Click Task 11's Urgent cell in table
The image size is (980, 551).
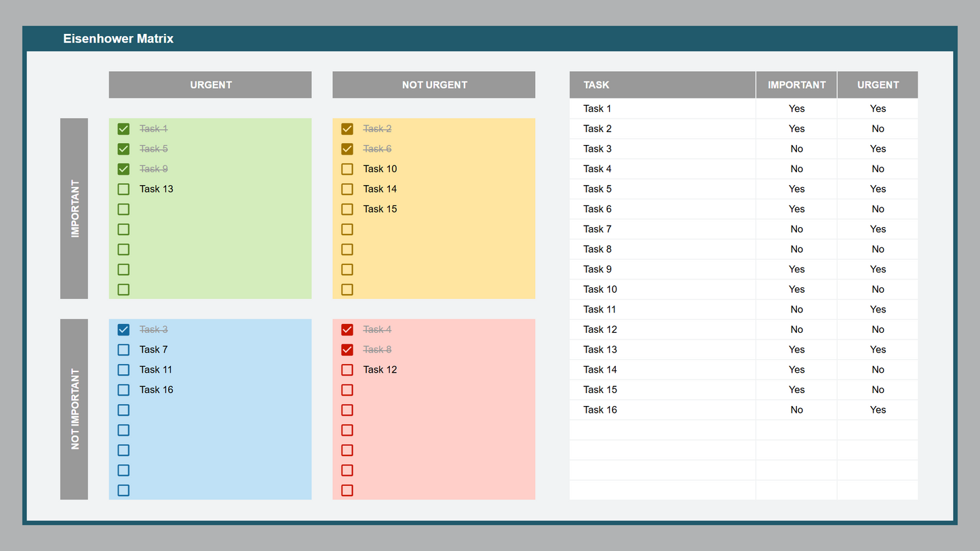click(878, 310)
